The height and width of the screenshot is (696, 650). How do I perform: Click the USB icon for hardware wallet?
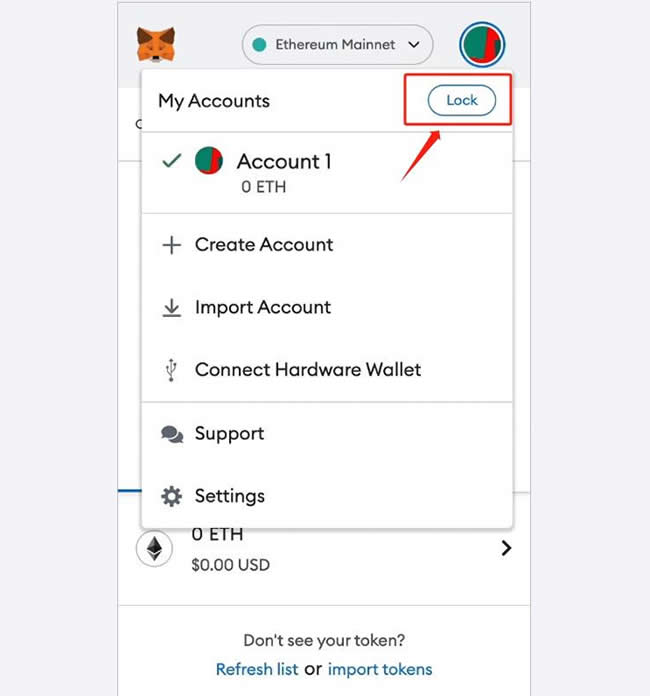(171, 370)
